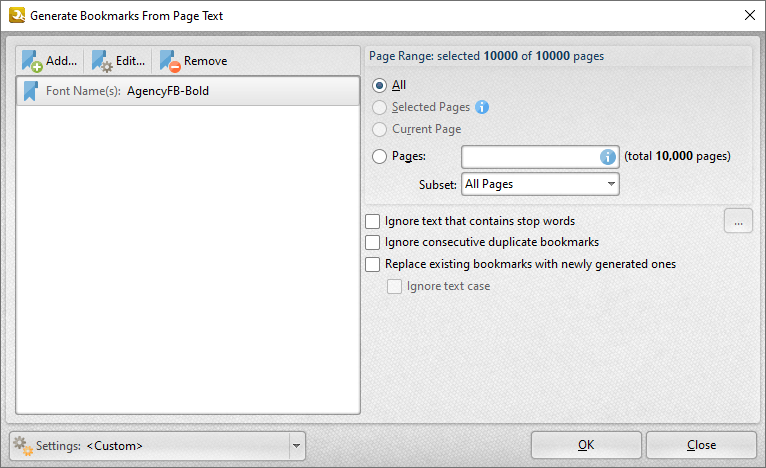Click the total 10,000 pages text

tap(677, 156)
